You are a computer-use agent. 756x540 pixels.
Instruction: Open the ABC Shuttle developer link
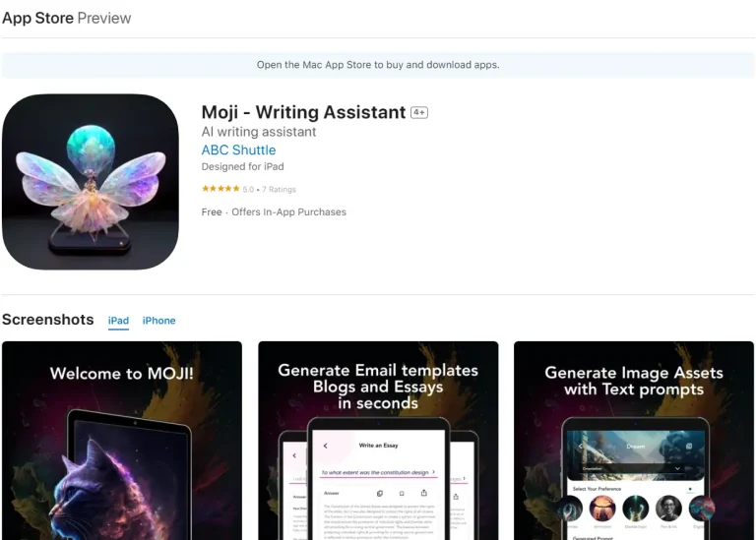coord(238,150)
